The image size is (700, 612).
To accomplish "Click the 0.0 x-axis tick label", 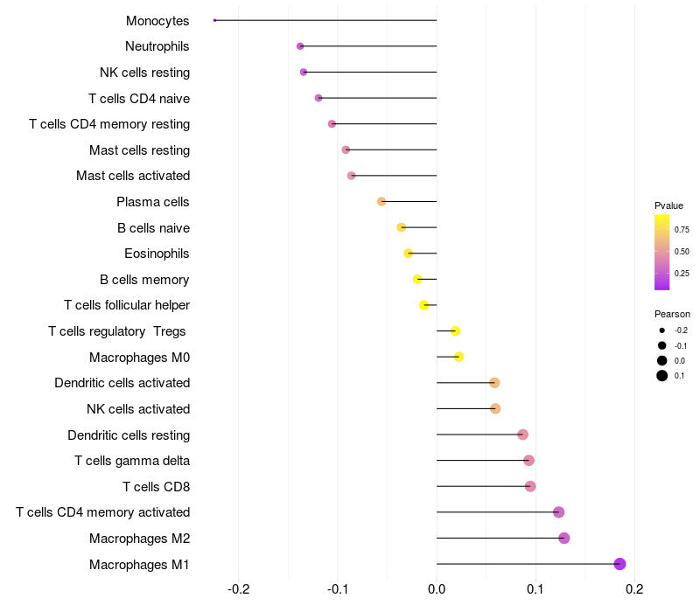I will (436, 589).
